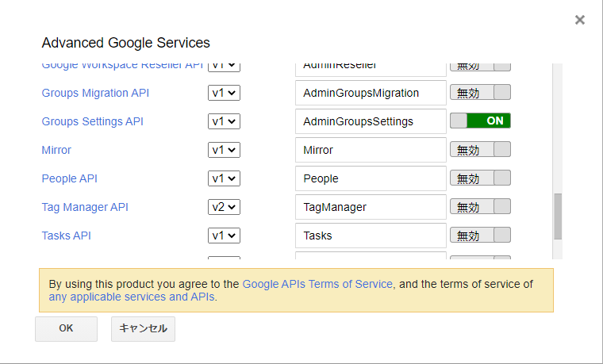Click the services list scrollbar thumb
The width and height of the screenshot is (603, 364).
[x=558, y=216]
